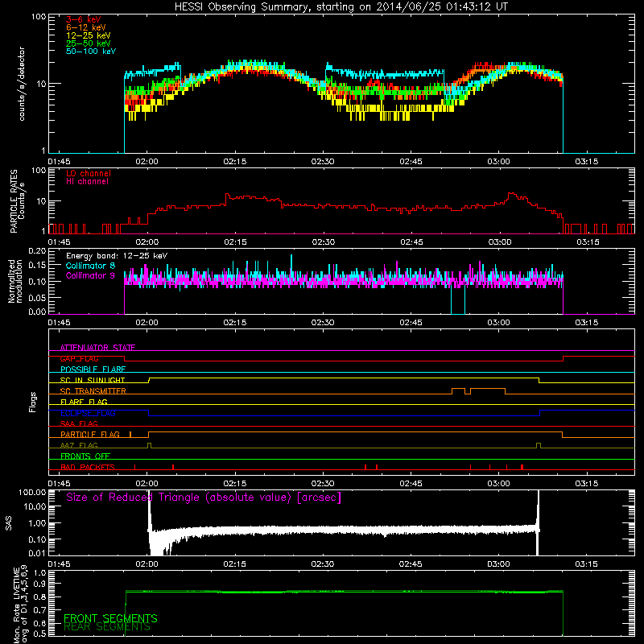Click the SC_IN_SUNLIGHT flag label
644x644 pixels.
[x=93, y=380]
